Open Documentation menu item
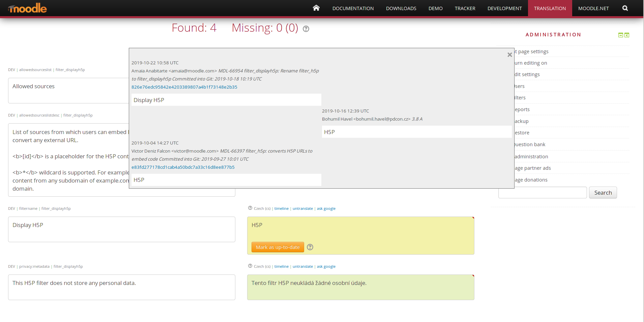The image size is (644, 322). click(353, 8)
